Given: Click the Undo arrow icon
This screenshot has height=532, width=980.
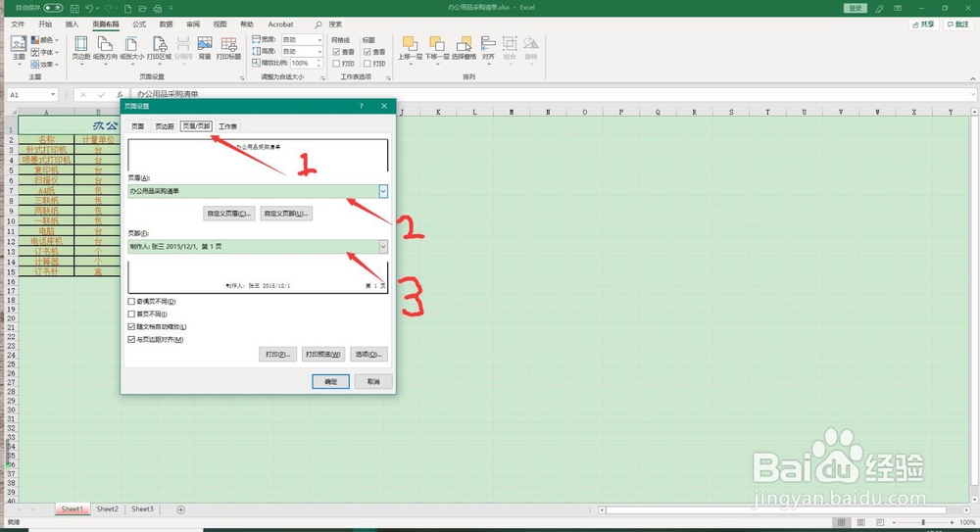Looking at the screenshot, I should coord(90,8).
